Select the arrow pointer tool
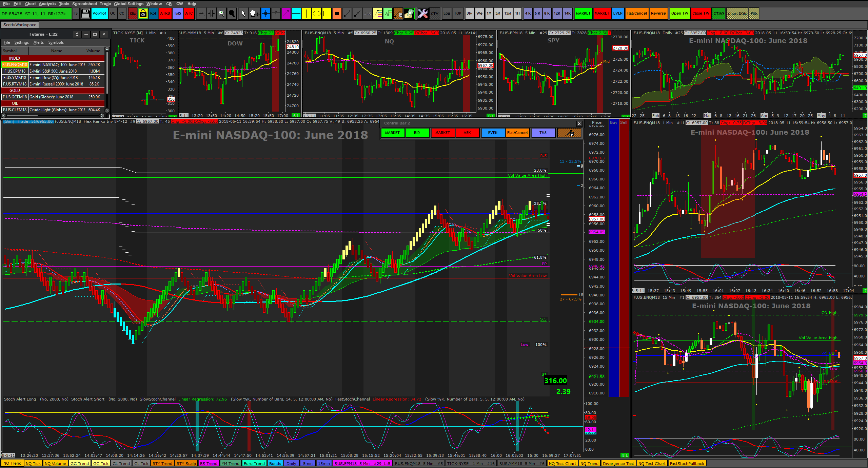The image size is (868, 468). pos(243,14)
